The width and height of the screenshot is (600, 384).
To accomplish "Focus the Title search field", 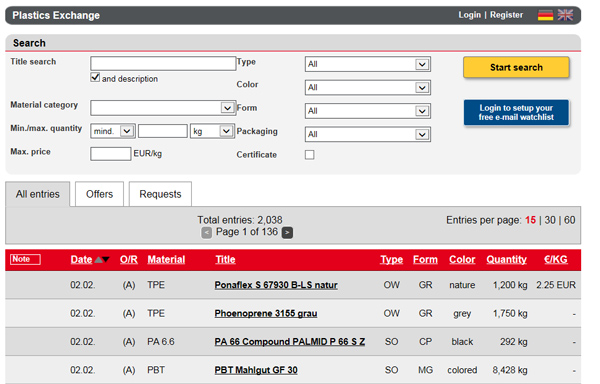I will tap(163, 63).
